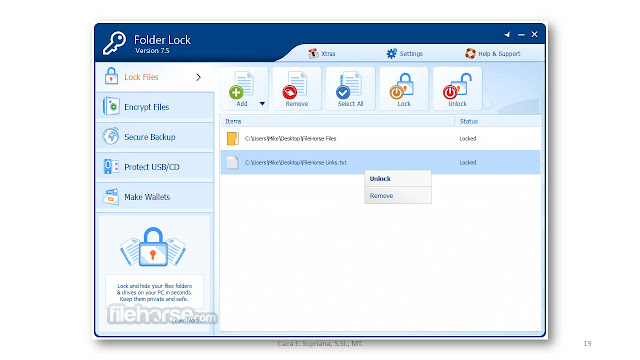Expand the Lock Files chevron arrow
640x360 pixels.
coord(198,77)
